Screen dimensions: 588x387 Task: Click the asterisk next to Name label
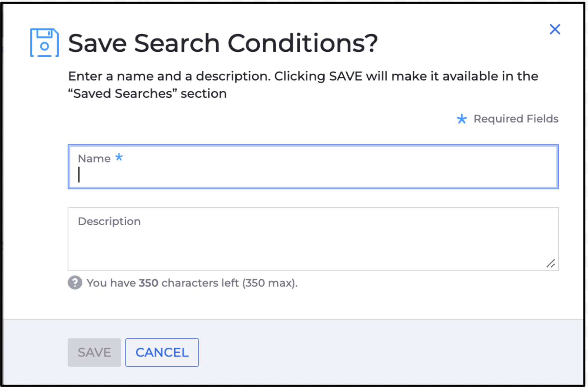[119, 157]
